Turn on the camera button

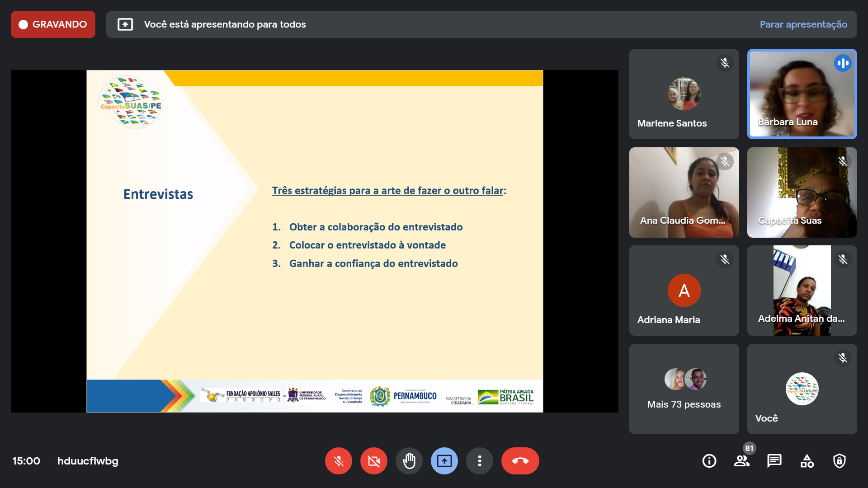[373, 461]
